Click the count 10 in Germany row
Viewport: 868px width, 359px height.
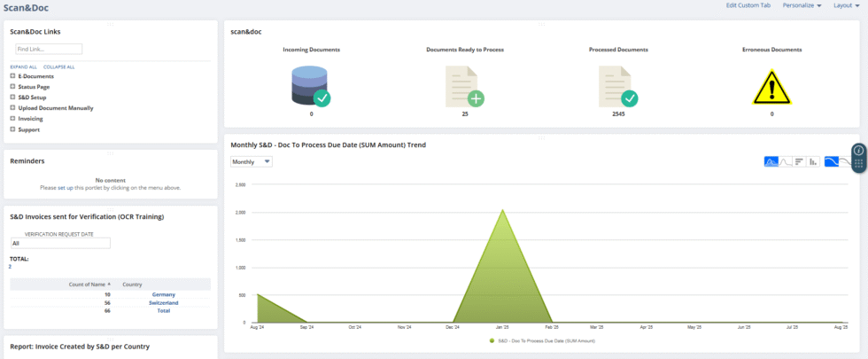pos(107,294)
